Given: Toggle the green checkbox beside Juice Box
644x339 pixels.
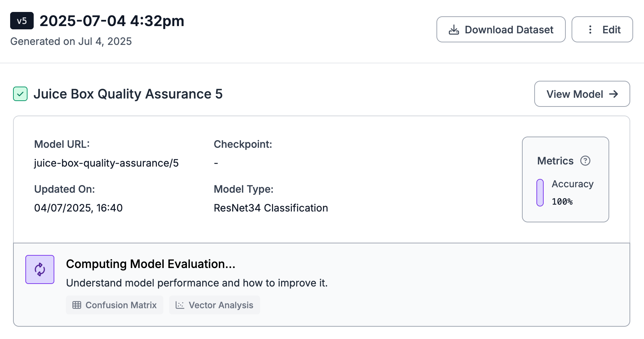Looking at the screenshot, I should tap(20, 94).
